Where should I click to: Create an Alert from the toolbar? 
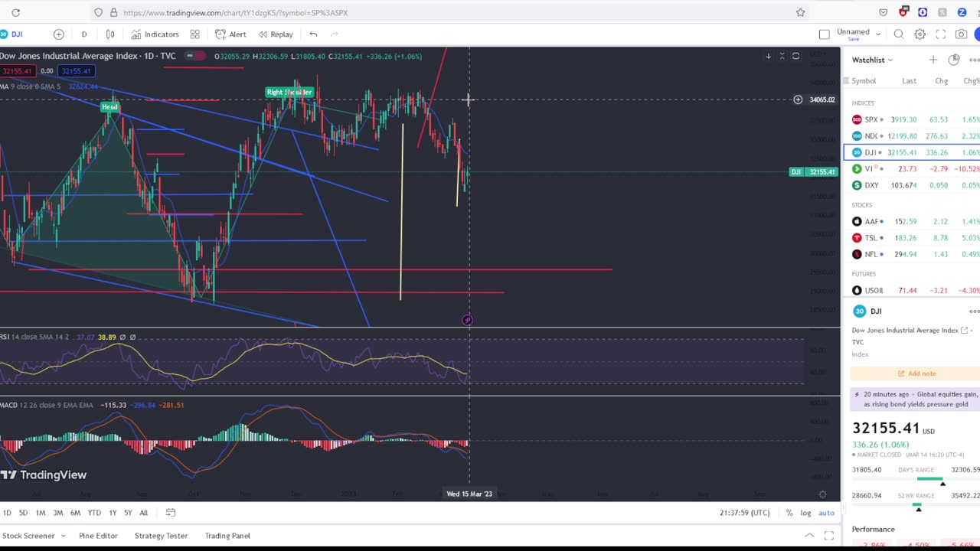click(x=230, y=34)
